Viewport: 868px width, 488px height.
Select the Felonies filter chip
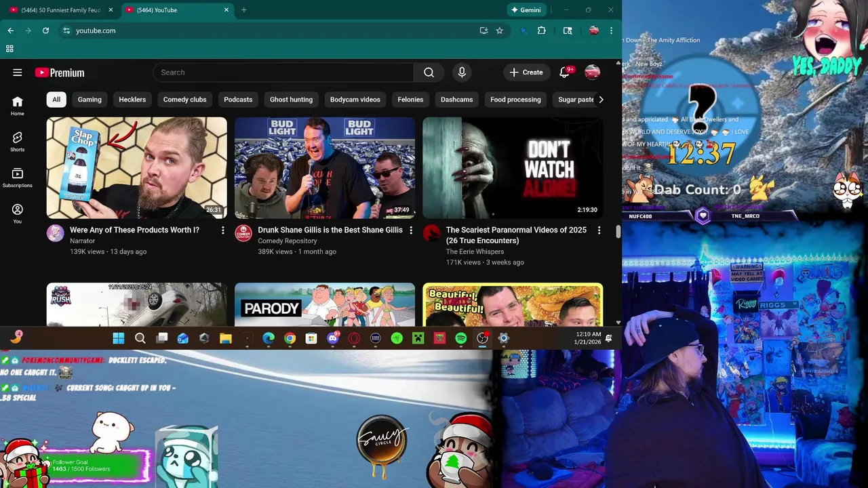410,100
